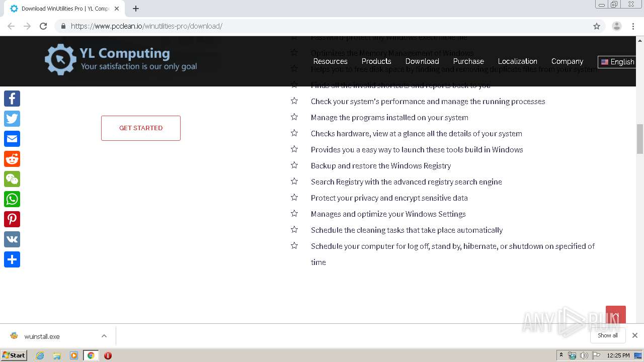Click the YL Computing gear logo
This screenshot has height=362, width=644.
click(x=60, y=59)
